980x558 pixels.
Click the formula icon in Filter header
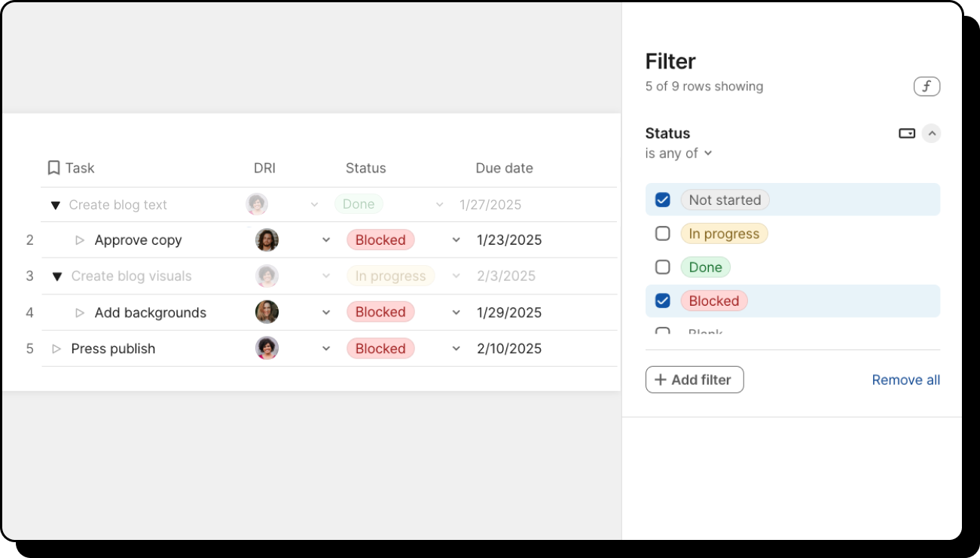927,87
